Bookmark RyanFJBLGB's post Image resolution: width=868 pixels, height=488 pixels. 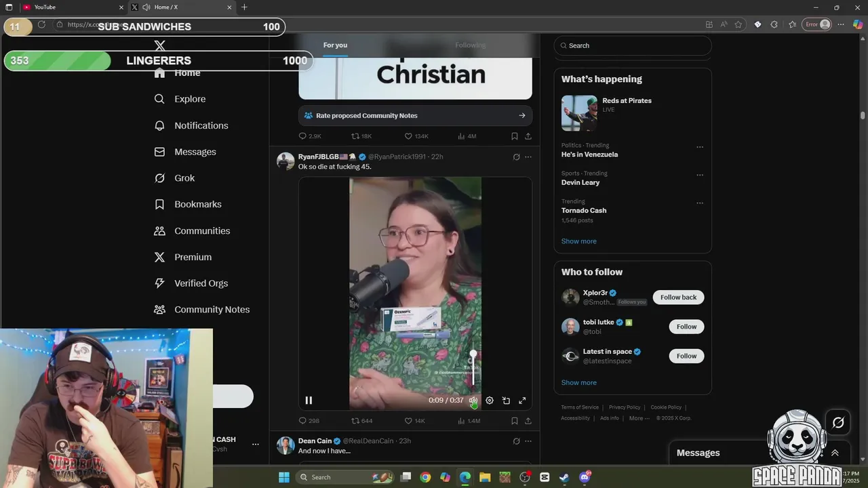tap(514, 421)
